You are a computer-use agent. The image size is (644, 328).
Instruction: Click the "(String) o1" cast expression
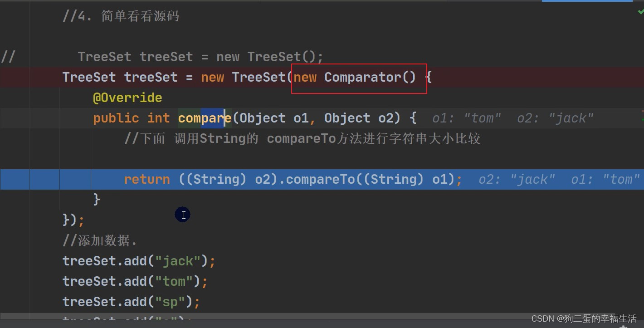405,180
